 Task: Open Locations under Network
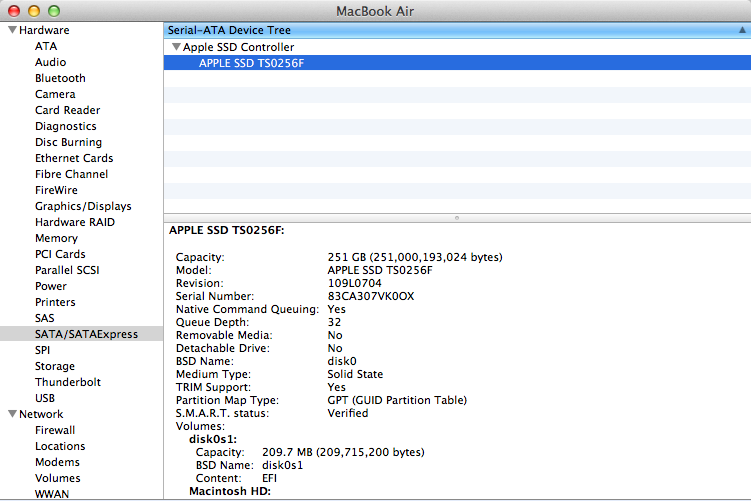tap(60, 446)
